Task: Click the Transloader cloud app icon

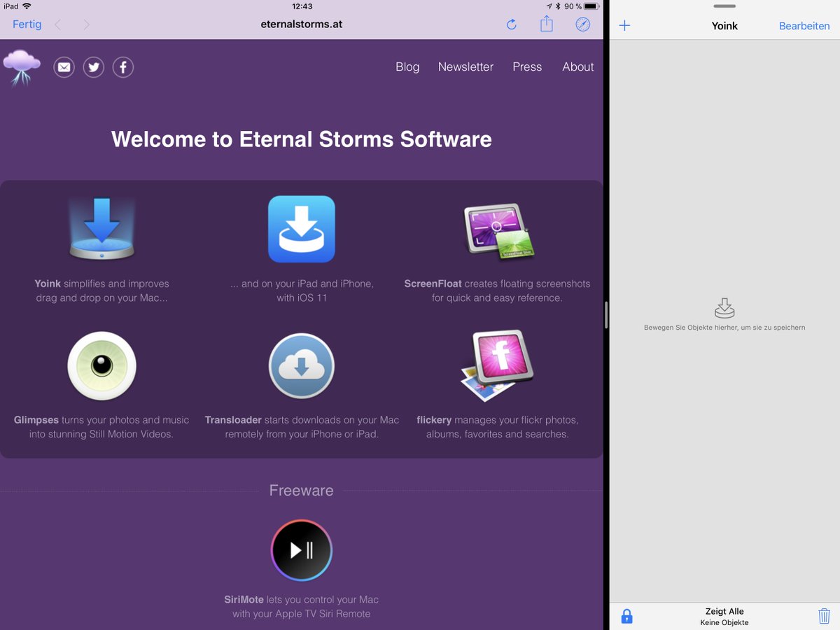Action: 302,366
